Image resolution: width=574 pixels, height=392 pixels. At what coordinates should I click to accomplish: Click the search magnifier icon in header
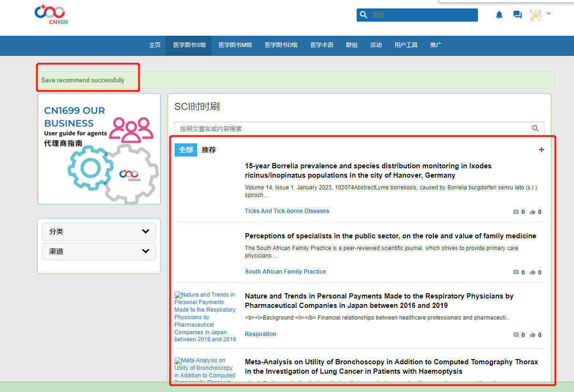click(x=363, y=15)
